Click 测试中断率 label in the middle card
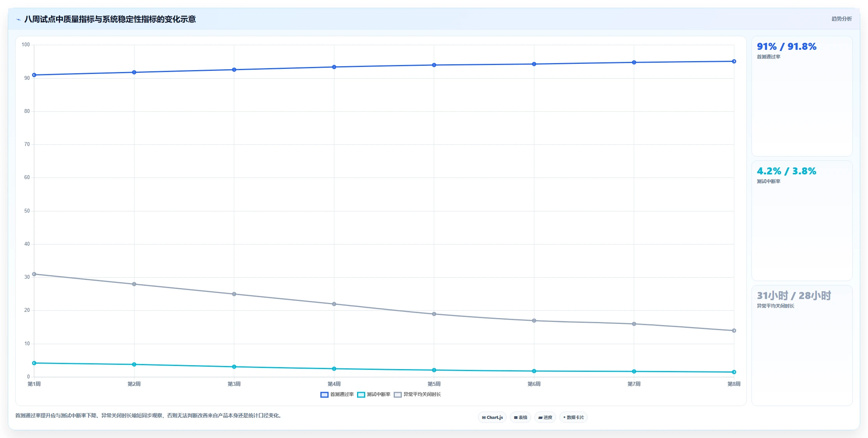This screenshot has height=438, width=868. point(769,181)
